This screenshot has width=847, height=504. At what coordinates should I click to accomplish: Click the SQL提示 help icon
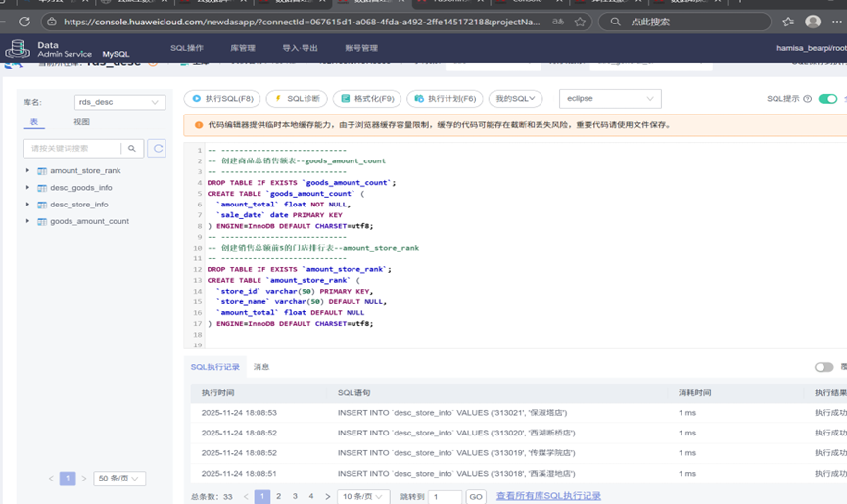808,99
